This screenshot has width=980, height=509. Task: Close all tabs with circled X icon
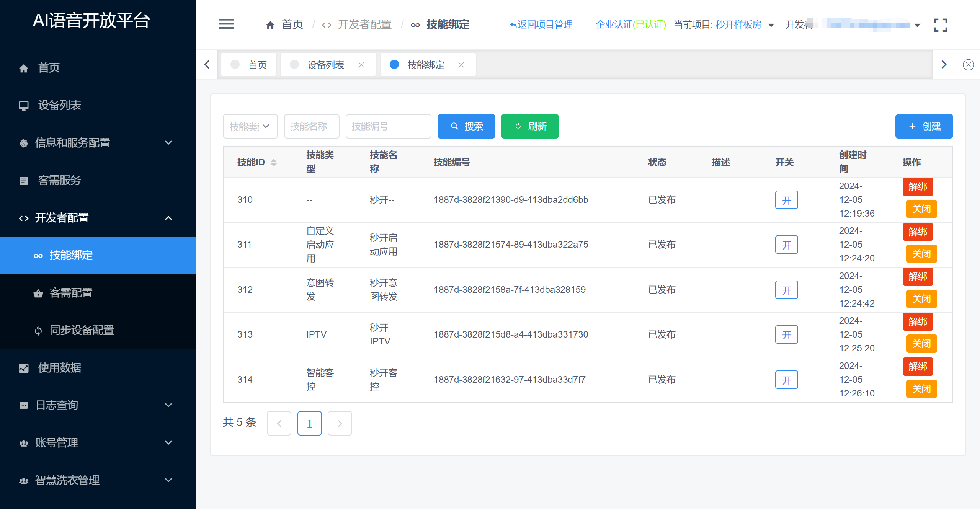(968, 65)
